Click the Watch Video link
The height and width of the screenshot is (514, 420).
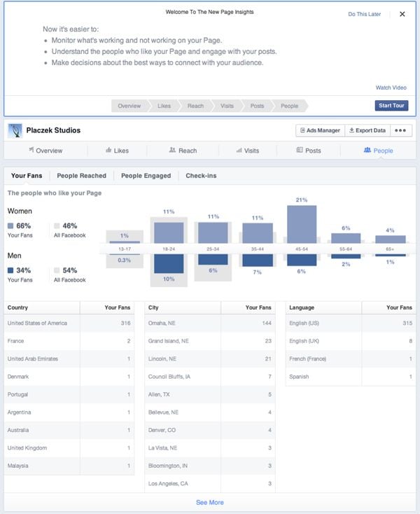point(391,88)
